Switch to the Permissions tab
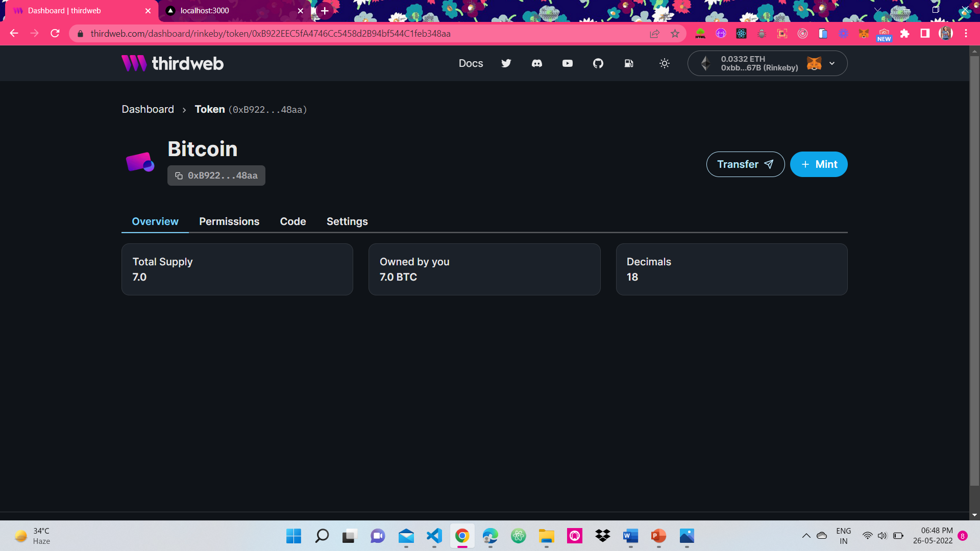This screenshot has height=551, width=980. point(229,221)
